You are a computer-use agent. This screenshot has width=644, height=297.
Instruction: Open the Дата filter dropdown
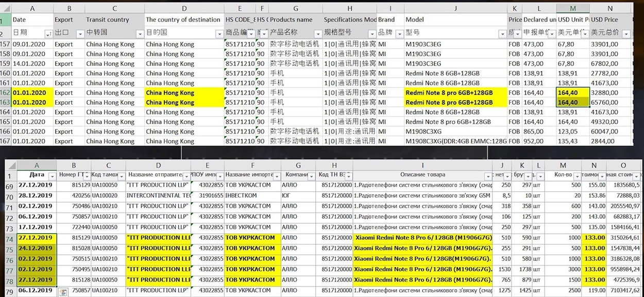point(53,175)
